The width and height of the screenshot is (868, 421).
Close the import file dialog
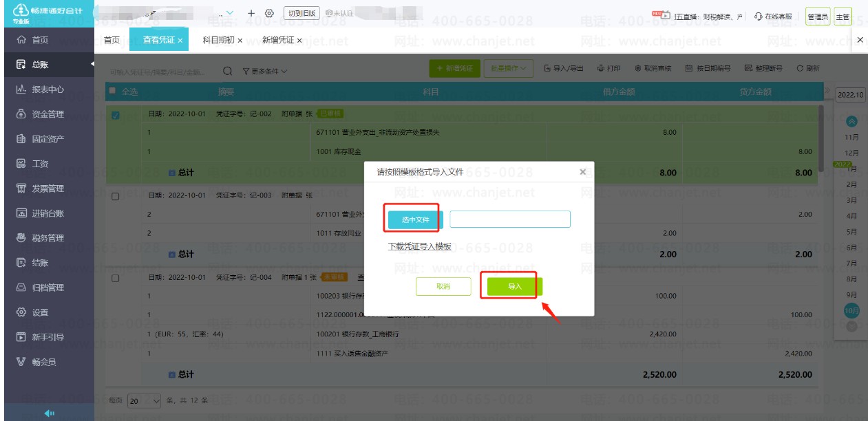click(583, 172)
